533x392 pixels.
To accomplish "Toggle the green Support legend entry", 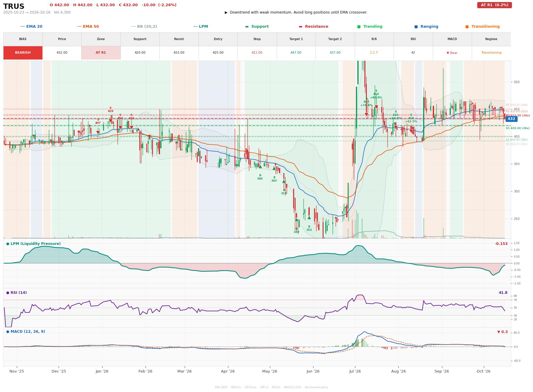I will (x=257, y=27).
